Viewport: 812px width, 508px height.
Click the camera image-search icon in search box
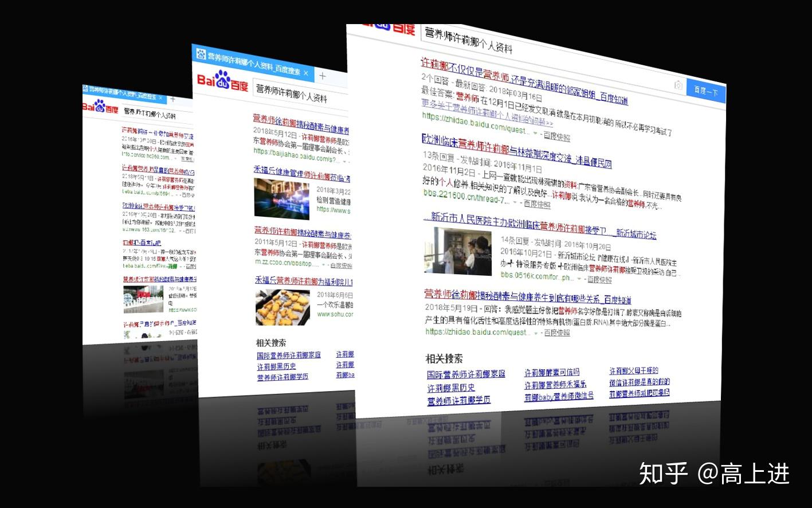678,85
